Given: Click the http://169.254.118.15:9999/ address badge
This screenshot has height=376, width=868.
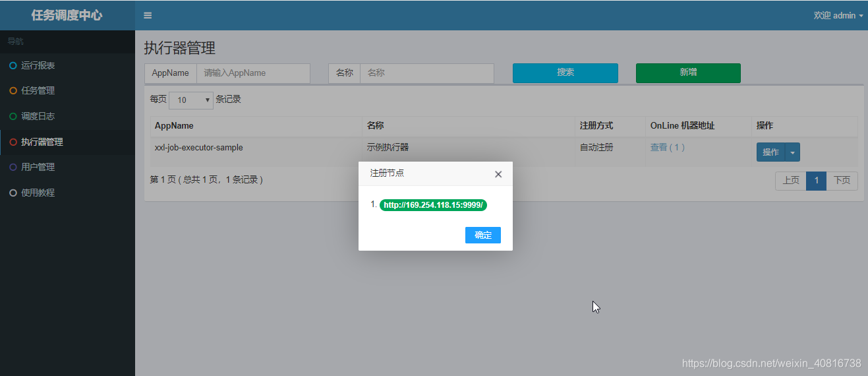Looking at the screenshot, I should coord(434,205).
